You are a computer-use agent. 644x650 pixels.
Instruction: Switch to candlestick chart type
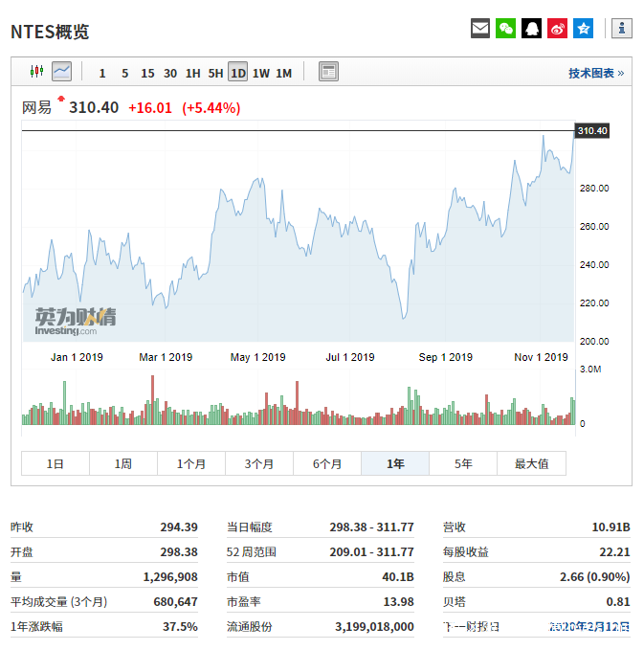[37, 71]
